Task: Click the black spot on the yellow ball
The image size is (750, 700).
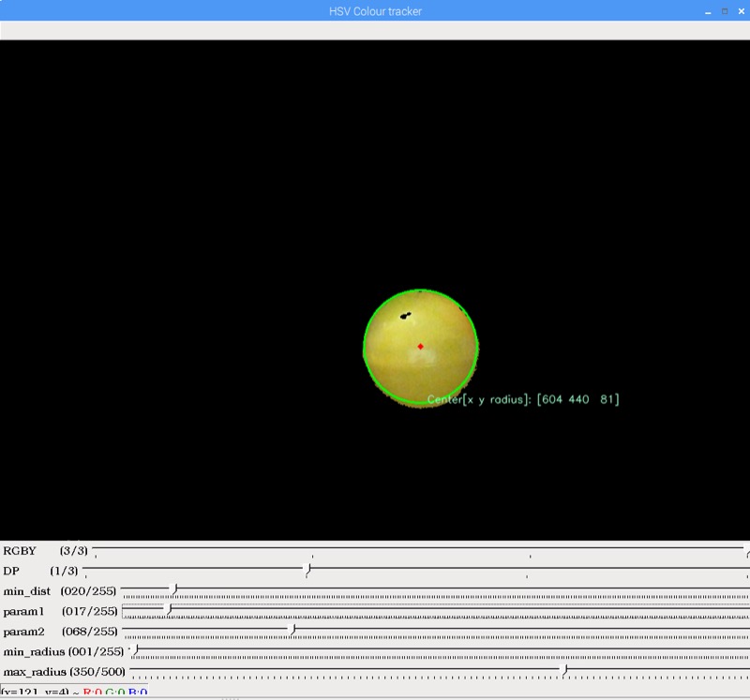Action: [x=405, y=316]
